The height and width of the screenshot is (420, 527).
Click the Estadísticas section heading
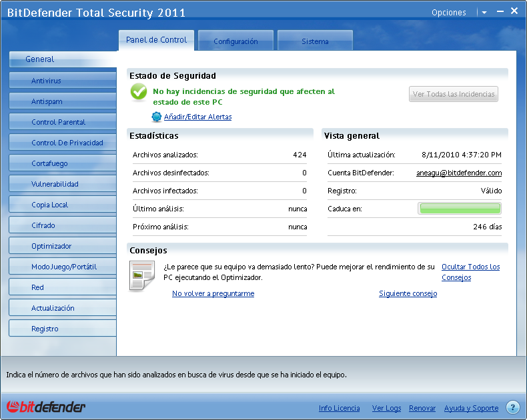click(x=154, y=136)
